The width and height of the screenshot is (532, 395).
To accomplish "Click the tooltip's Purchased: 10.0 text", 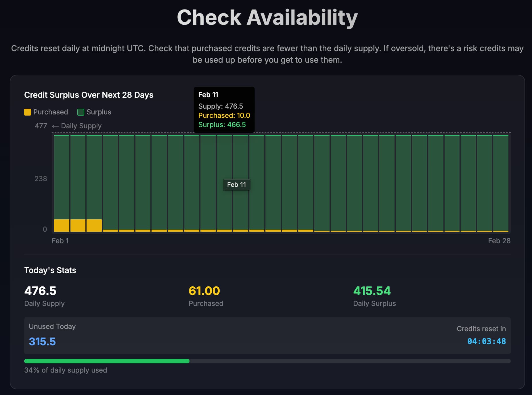I will pyautogui.click(x=224, y=116).
